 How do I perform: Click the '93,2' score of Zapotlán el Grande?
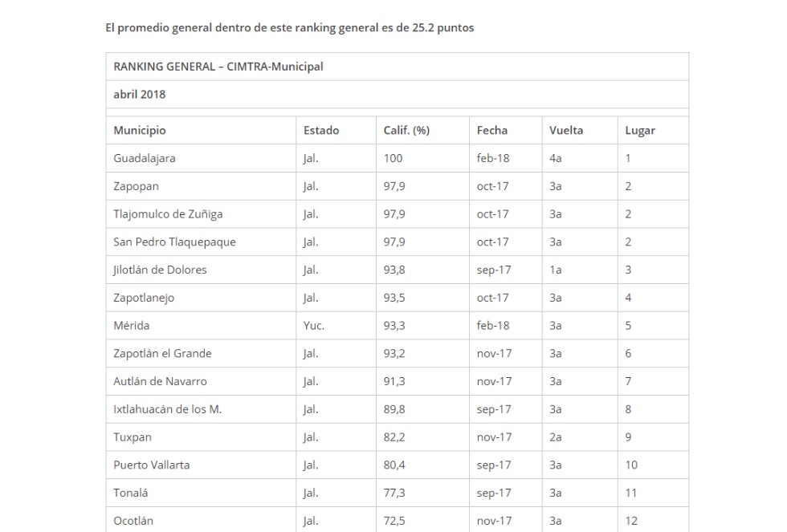(394, 354)
